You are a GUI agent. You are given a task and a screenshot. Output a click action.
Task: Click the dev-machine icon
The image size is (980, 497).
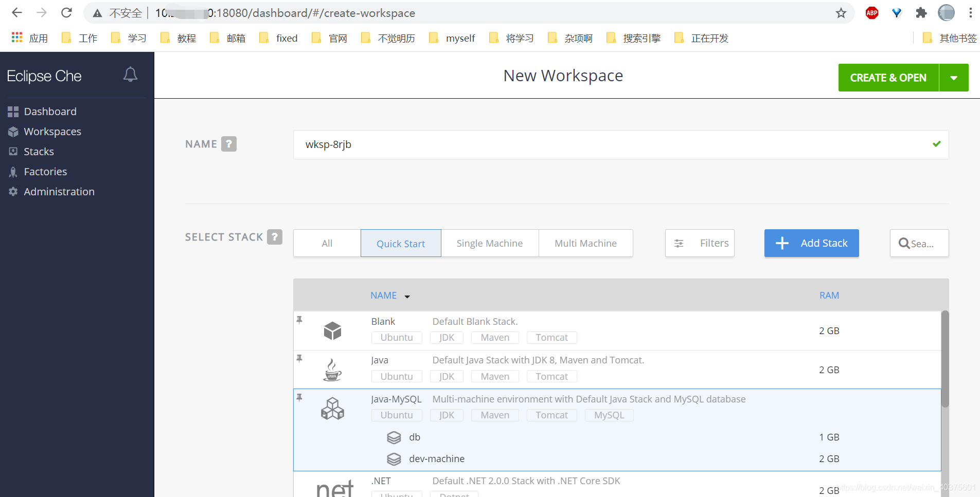click(394, 459)
